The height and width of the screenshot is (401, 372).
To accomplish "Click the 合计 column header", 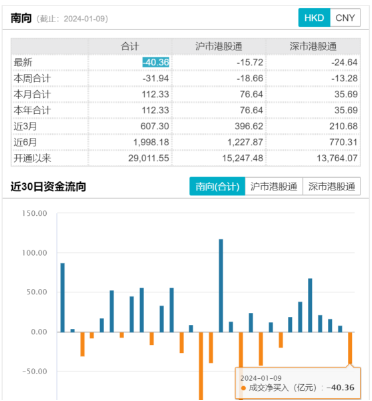I will pyautogui.click(x=130, y=46).
